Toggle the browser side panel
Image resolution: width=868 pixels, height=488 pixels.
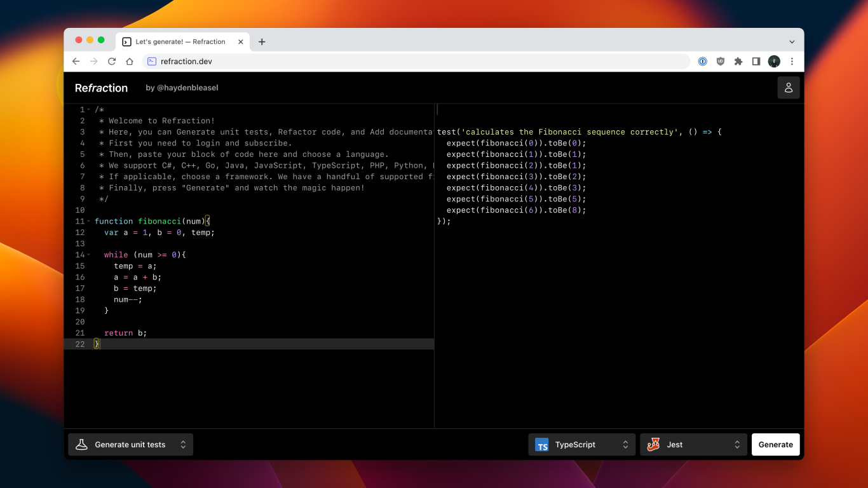click(756, 62)
